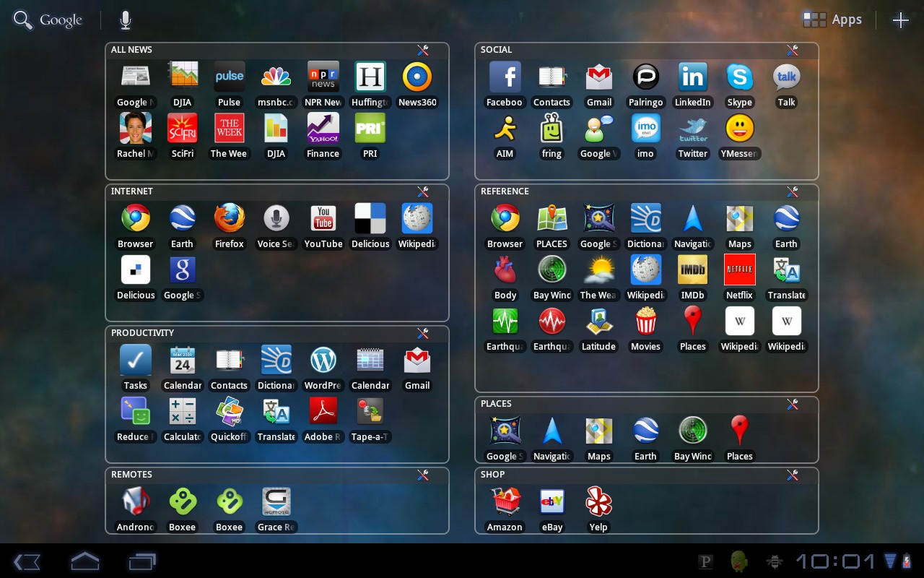Open WordPress app
Image resolution: width=924 pixels, height=578 pixels.
tap(323, 360)
